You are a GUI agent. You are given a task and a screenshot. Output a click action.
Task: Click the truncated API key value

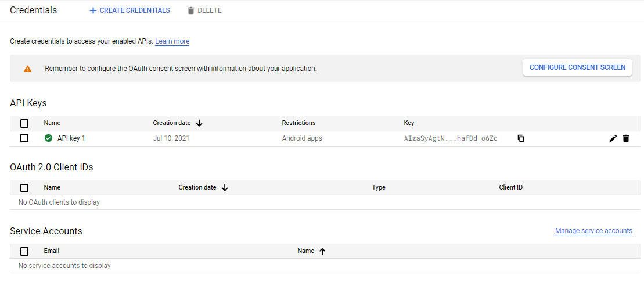click(450, 138)
